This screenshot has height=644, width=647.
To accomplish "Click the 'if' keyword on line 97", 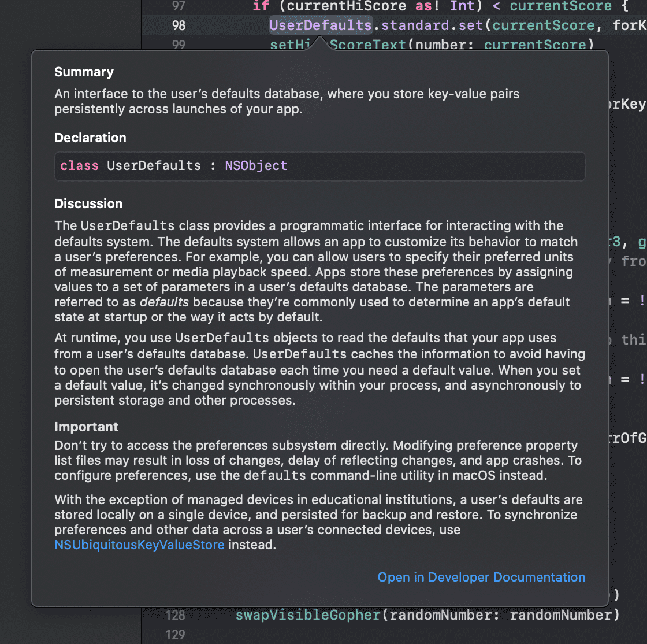I will (261, 6).
